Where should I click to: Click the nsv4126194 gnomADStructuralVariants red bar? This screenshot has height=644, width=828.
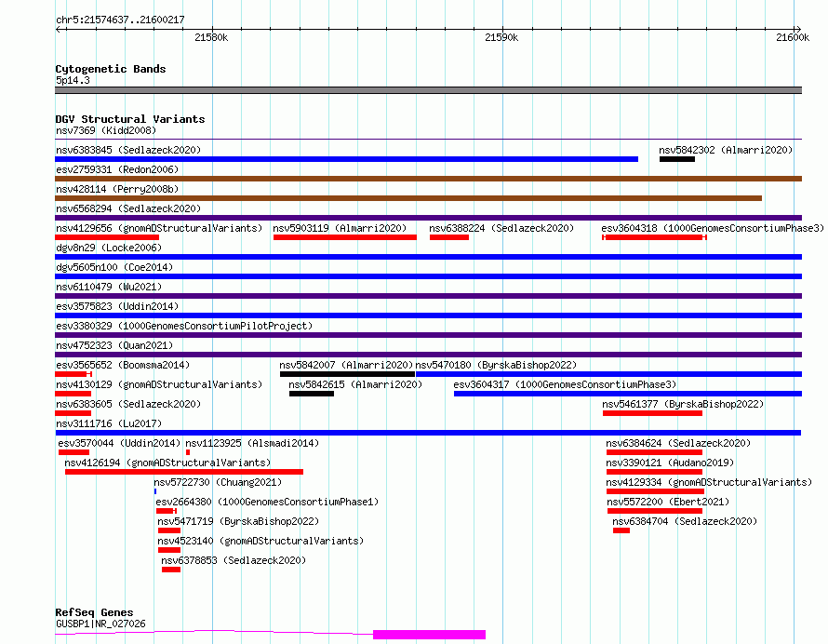[184, 472]
